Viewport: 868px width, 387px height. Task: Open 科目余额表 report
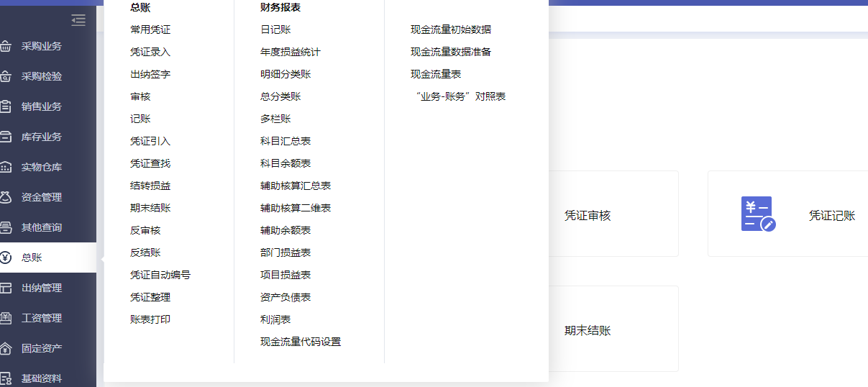click(285, 163)
